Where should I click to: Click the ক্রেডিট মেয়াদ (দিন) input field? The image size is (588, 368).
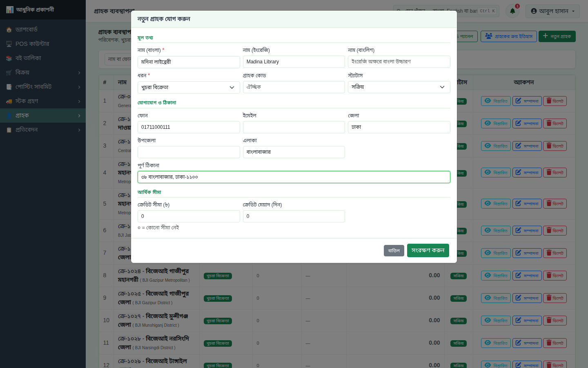coord(294,216)
